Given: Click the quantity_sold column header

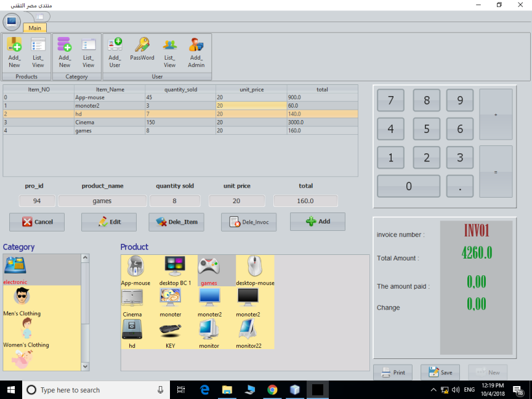Looking at the screenshot, I should (180, 89).
